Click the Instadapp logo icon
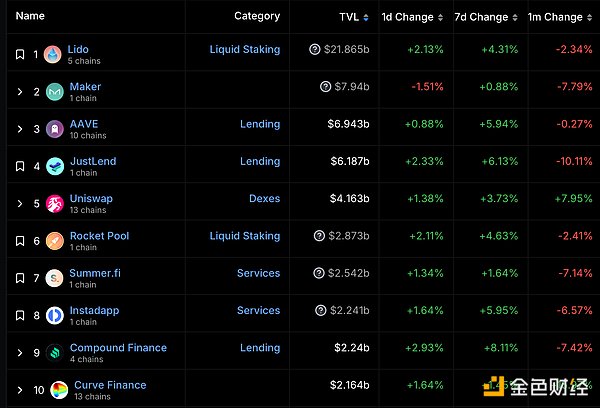Viewport: 600px width, 408px height. pos(52,315)
